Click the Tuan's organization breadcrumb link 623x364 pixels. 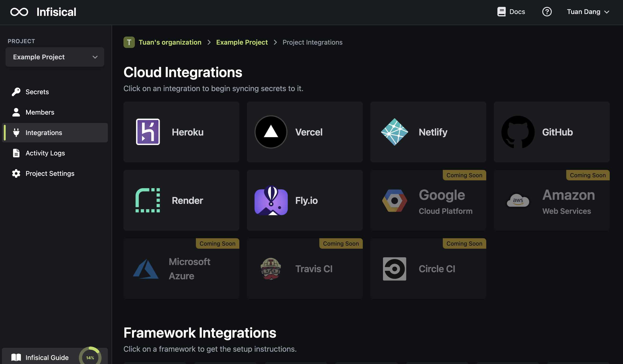tap(170, 42)
